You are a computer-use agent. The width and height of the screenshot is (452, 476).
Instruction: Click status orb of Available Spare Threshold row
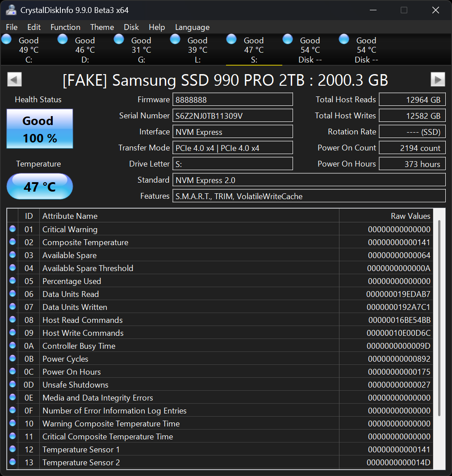pyautogui.click(x=13, y=267)
